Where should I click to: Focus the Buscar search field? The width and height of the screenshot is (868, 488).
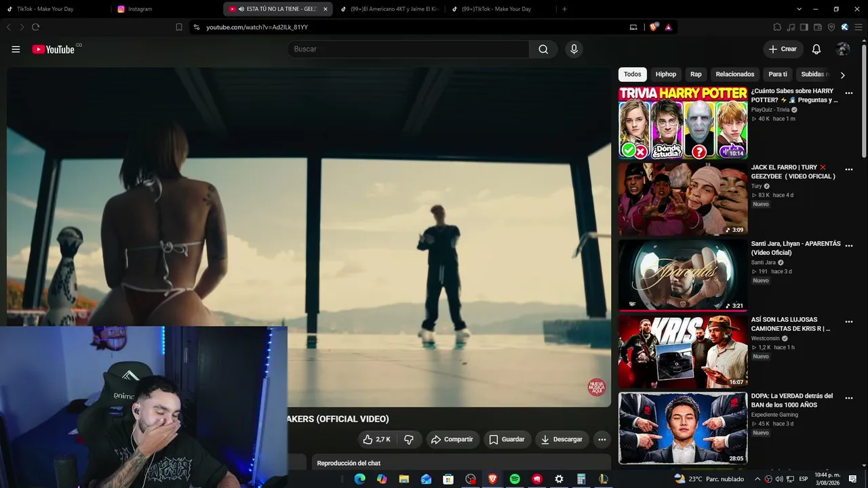pyautogui.click(x=408, y=49)
